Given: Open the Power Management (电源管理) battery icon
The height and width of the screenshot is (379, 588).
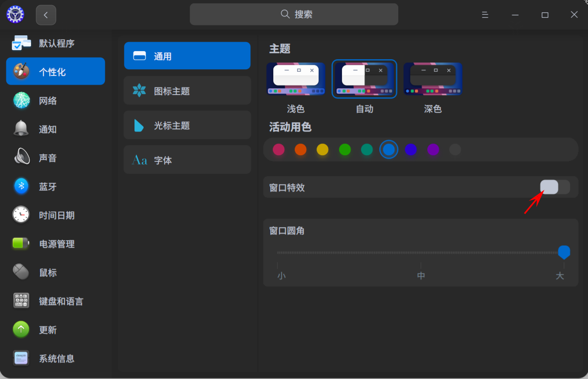Looking at the screenshot, I should click(21, 243).
